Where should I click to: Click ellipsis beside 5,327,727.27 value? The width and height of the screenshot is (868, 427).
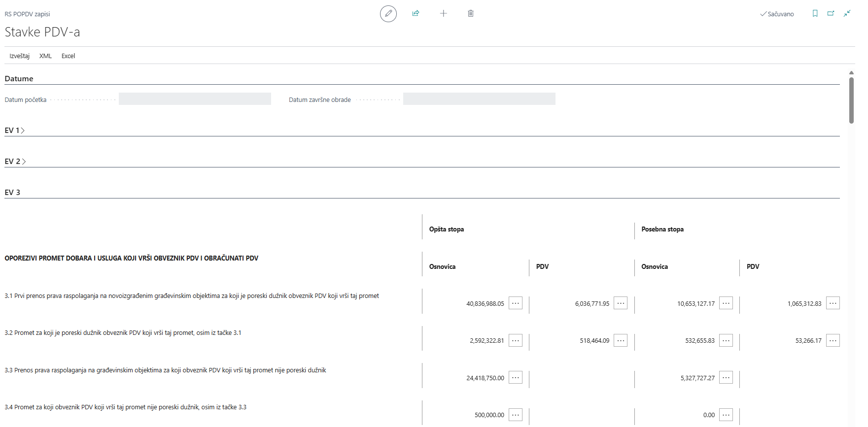[726, 378]
